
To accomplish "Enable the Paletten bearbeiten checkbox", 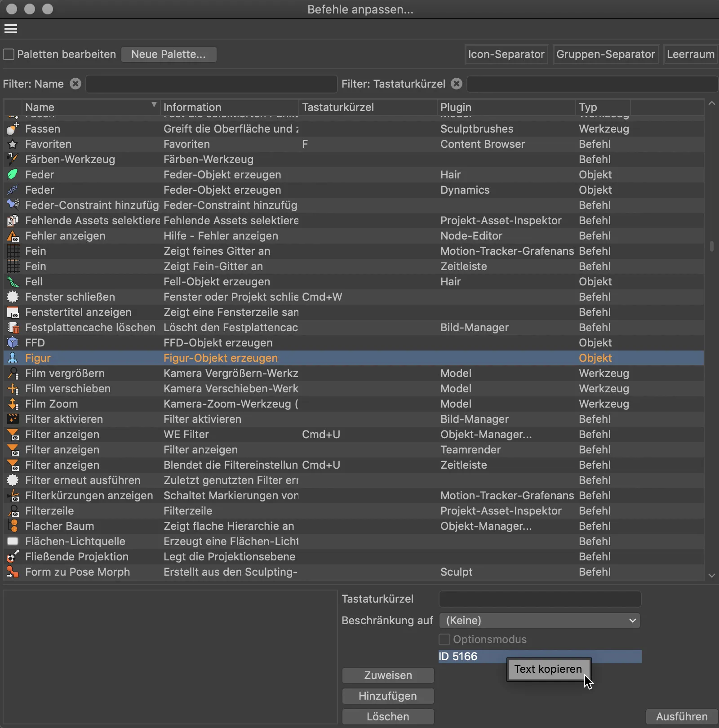I will coord(8,54).
